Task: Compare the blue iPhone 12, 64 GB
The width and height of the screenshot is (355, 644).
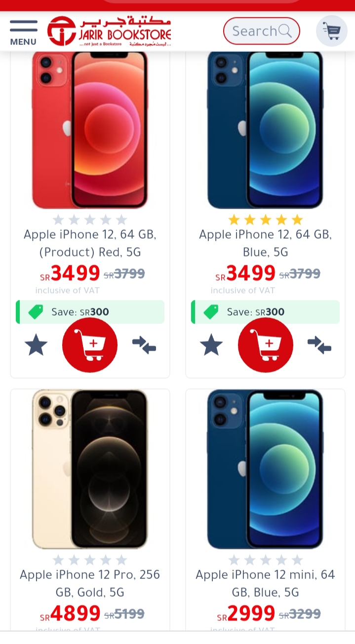Action: coord(319,345)
